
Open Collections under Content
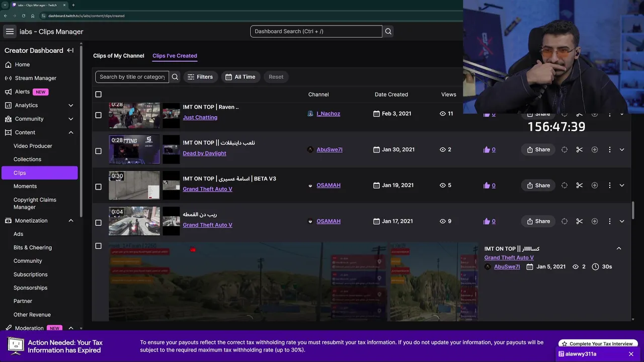pos(27,159)
